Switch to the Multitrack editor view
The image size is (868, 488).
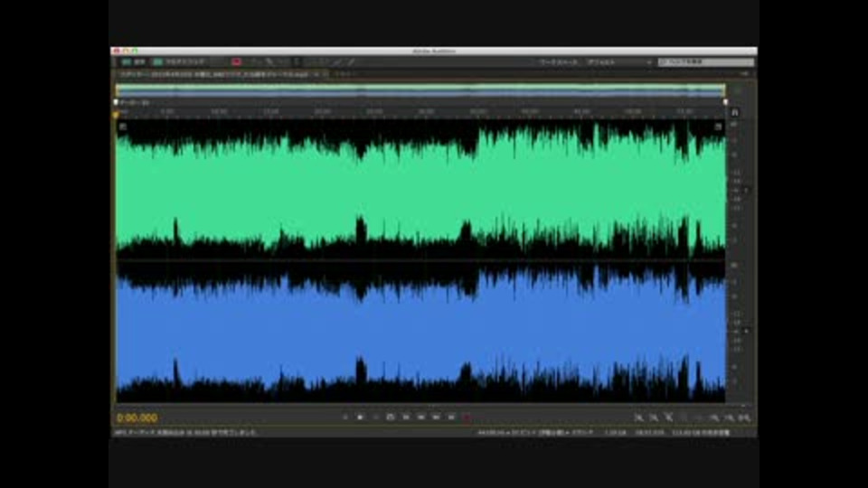179,62
